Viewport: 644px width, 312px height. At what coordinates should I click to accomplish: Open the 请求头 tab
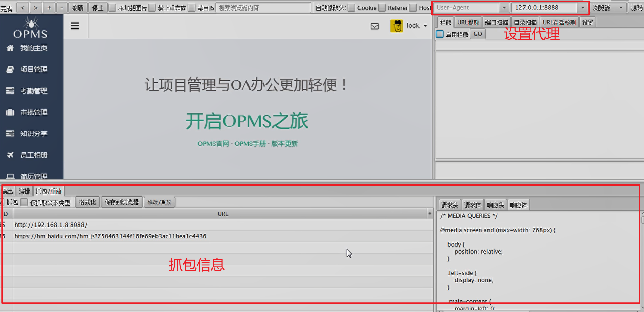point(449,205)
